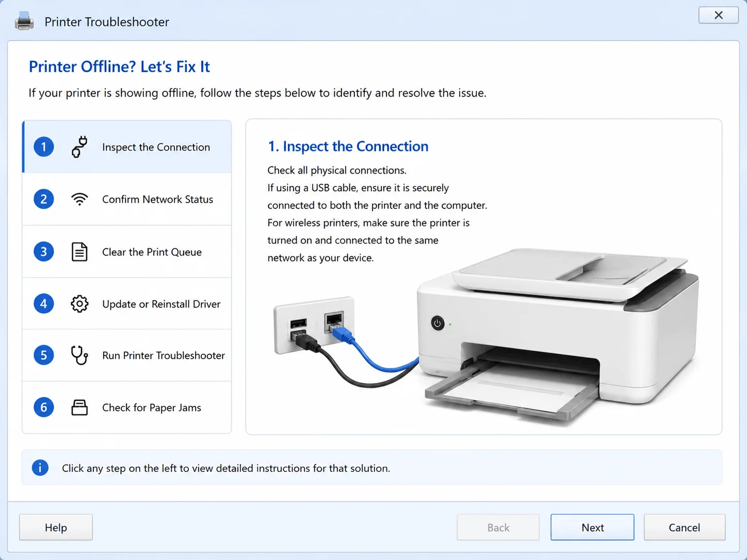Click the step number 5 badge
Viewport: 747px width, 560px height.
(x=44, y=355)
